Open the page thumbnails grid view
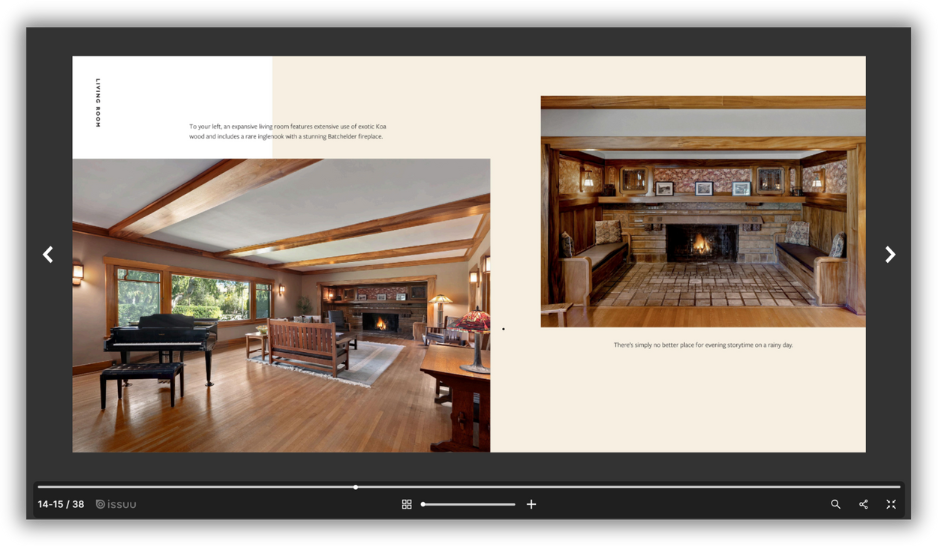Image resolution: width=938 pixels, height=546 pixels. point(406,504)
